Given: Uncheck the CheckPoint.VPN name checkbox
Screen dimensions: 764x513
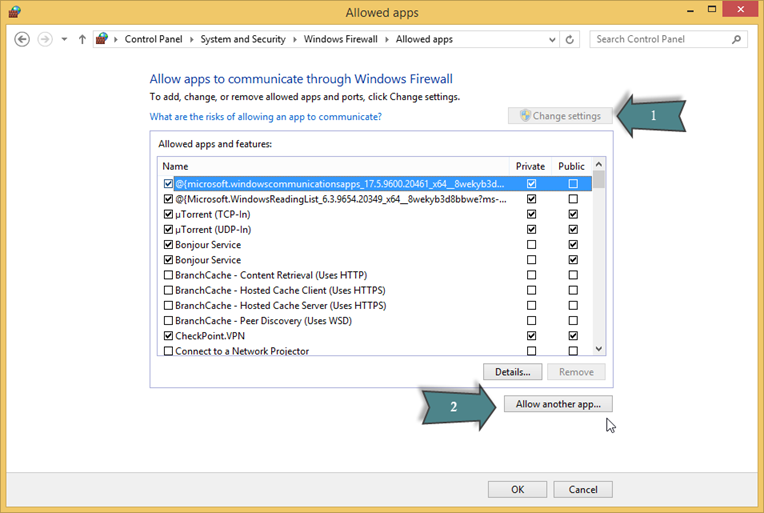Looking at the screenshot, I should pos(168,336).
